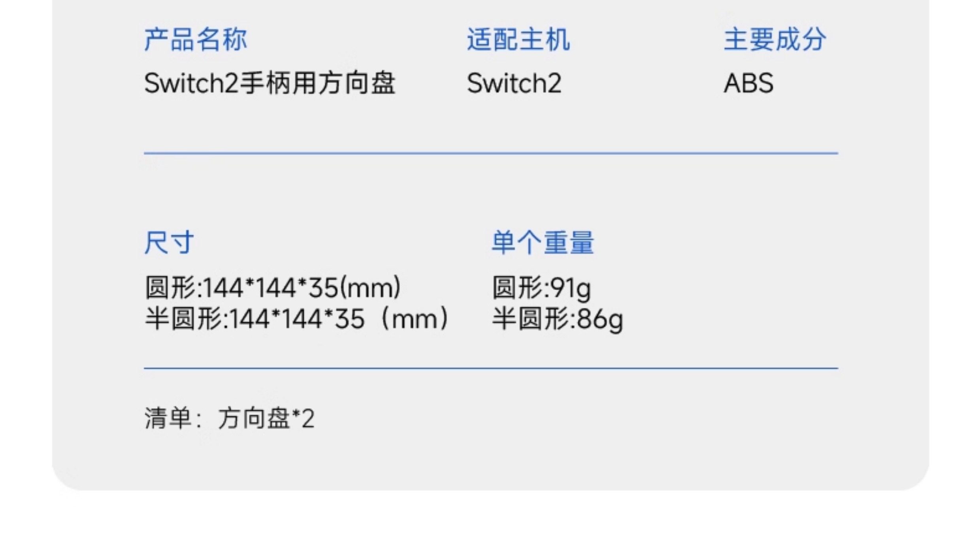
Task: Click the Switch2 value under 适配主机
Action: (514, 83)
